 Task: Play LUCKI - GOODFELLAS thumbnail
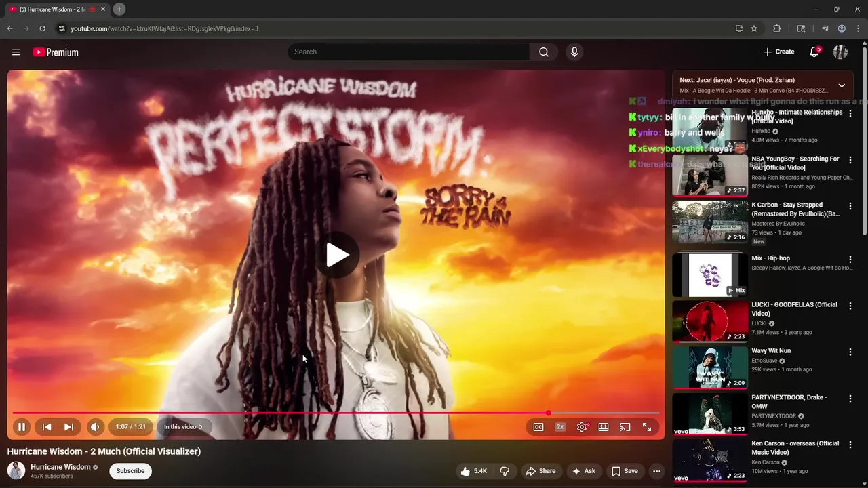click(709, 321)
